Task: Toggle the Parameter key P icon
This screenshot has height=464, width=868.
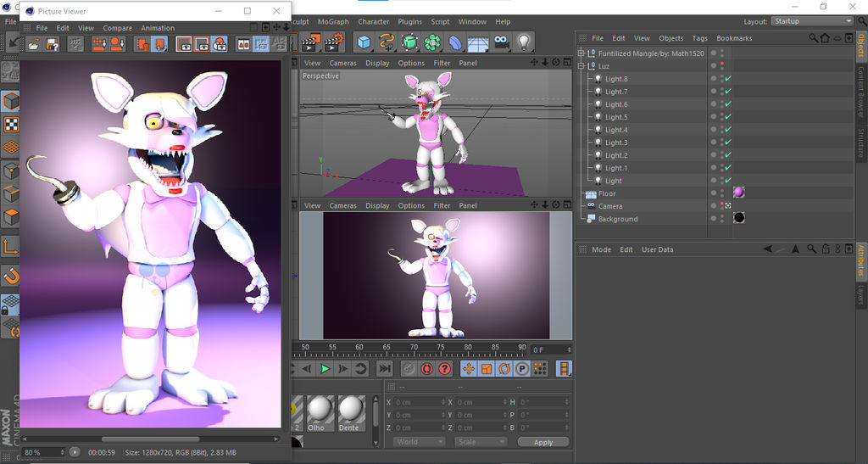Action: (x=522, y=368)
